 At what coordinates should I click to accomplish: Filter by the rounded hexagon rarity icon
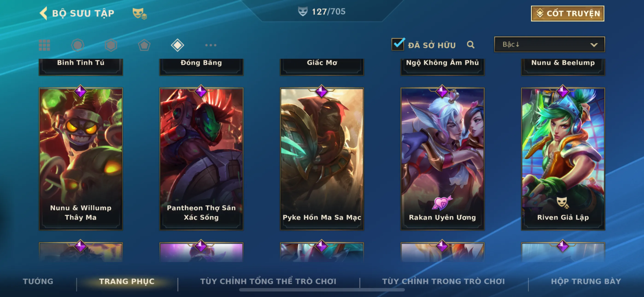(78, 45)
